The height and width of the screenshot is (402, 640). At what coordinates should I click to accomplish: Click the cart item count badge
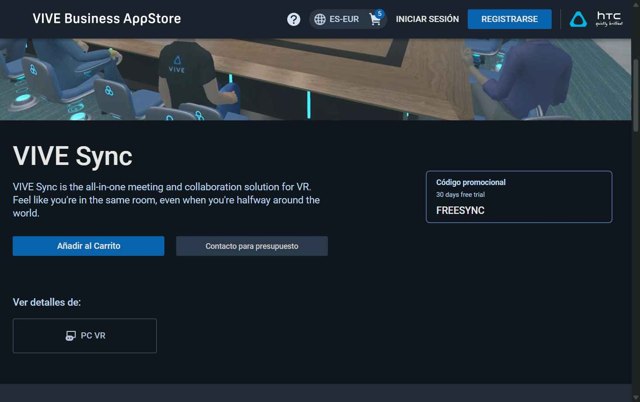[380, 13]
